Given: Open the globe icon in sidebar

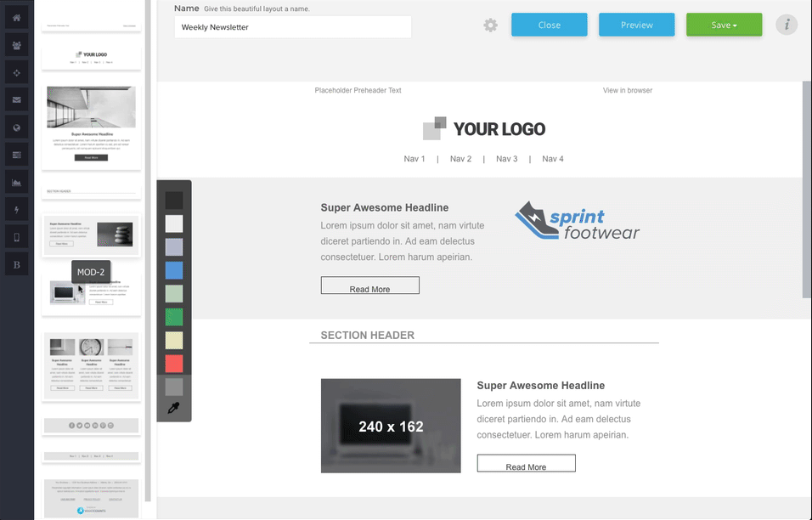Looking at the screenshot, I should (x=16, y=127).
